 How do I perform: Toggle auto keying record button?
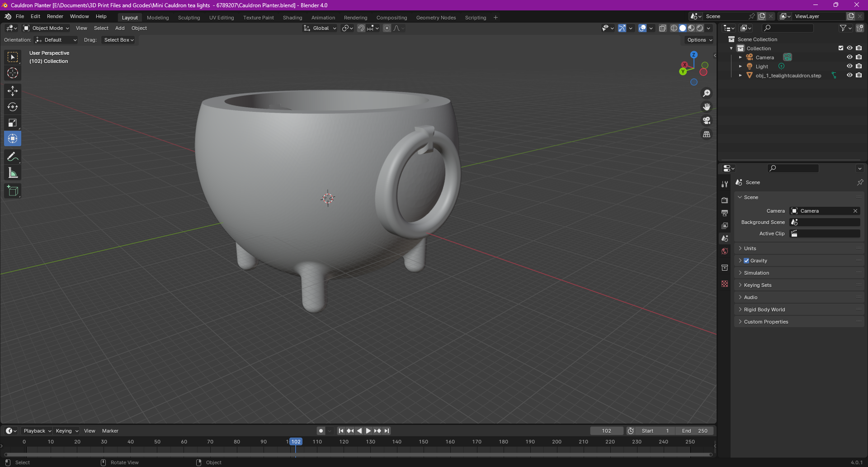pos(321,431)
